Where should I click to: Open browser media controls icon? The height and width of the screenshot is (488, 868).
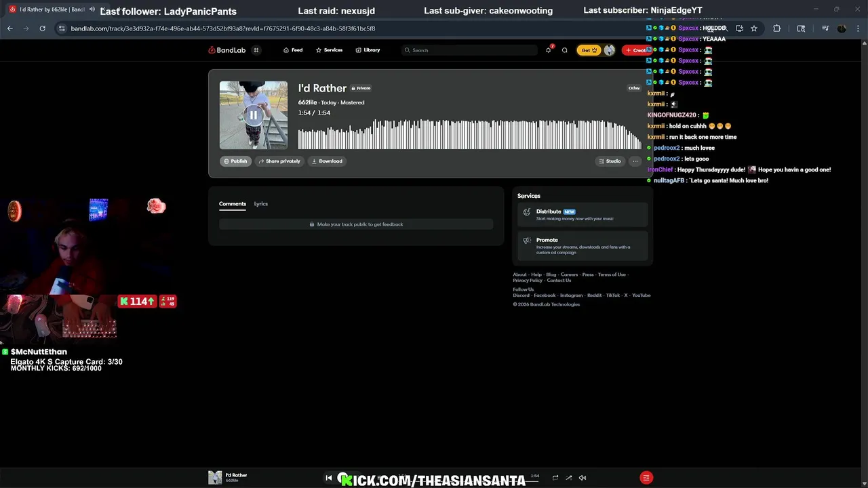coord(825,28)
